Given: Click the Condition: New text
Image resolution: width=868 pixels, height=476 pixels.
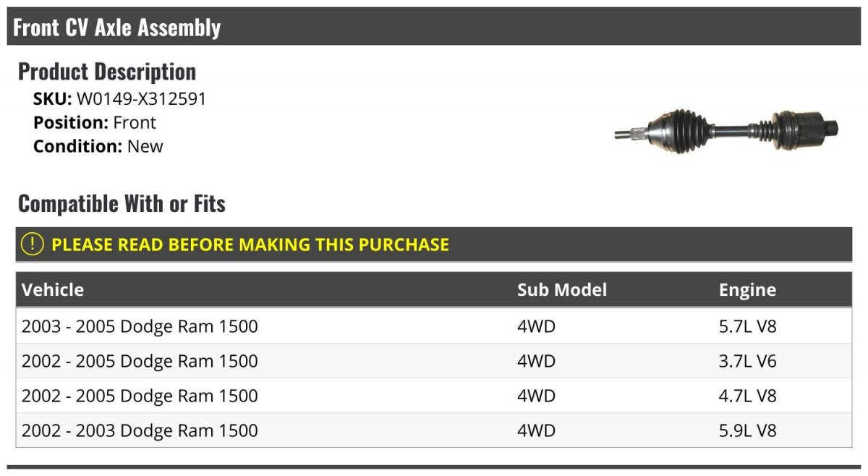Looking at the screenshot, I should click(98, 146).
